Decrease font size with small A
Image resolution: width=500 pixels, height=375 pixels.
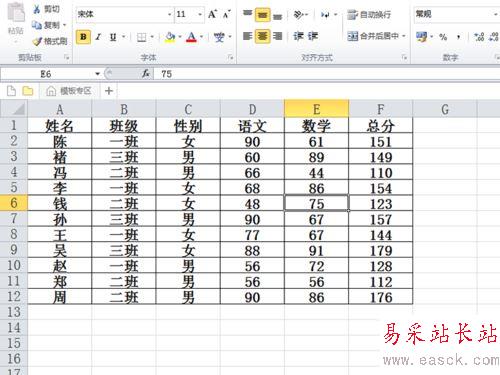coord(227,14)
